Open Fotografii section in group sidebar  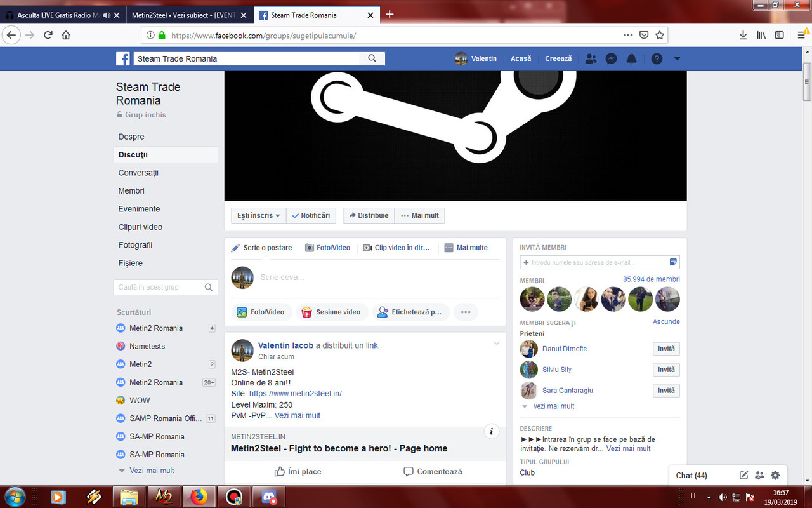pos(135,245)
